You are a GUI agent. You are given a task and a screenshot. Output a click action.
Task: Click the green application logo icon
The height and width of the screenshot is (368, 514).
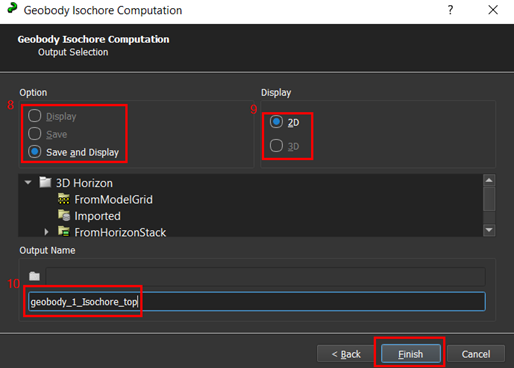click(x=12, y=8)
